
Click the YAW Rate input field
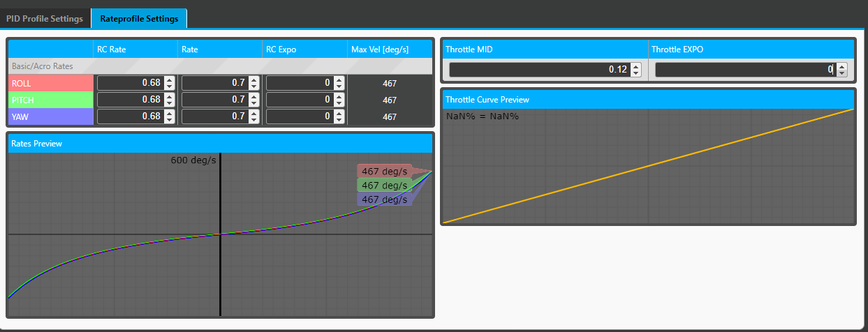(214, 116)
